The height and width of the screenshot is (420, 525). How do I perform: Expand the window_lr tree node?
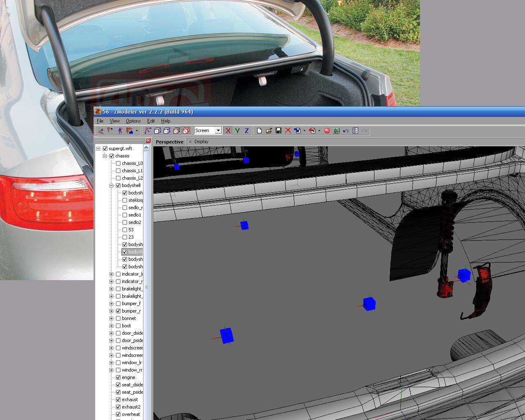point(112,363)
